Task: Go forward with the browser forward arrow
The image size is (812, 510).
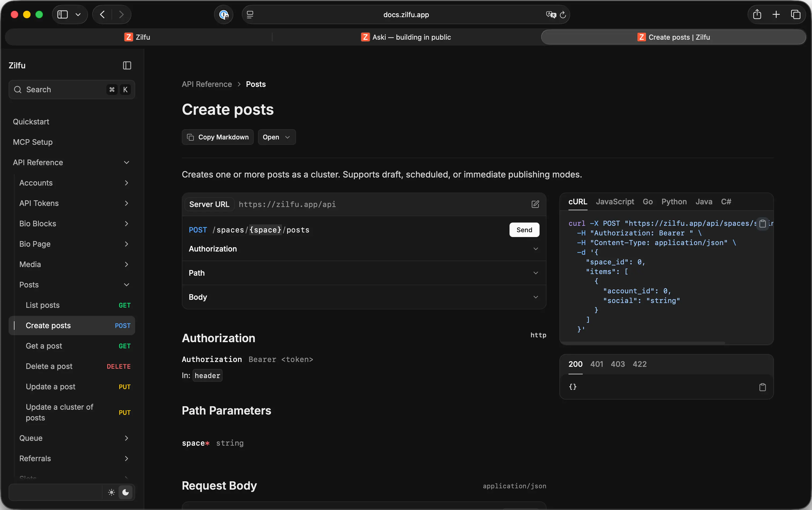Action: pyautogui.click(x=121, y=14)
